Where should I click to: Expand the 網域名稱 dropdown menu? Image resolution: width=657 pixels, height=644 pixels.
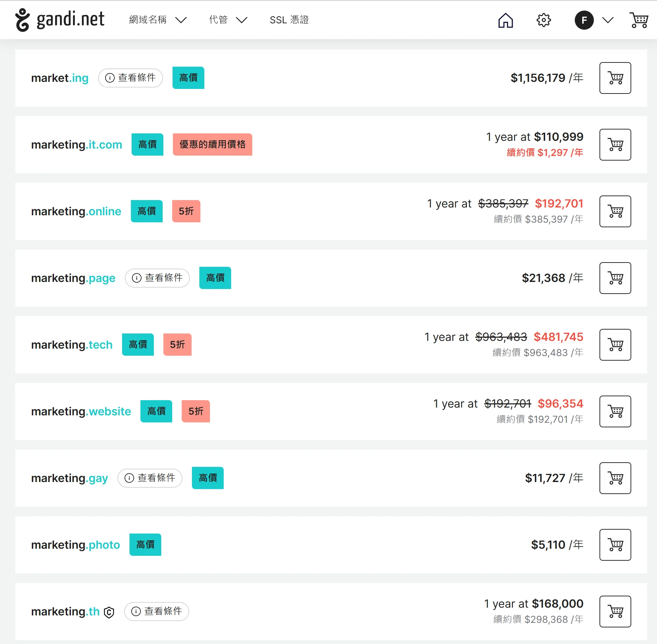[157, 20]
